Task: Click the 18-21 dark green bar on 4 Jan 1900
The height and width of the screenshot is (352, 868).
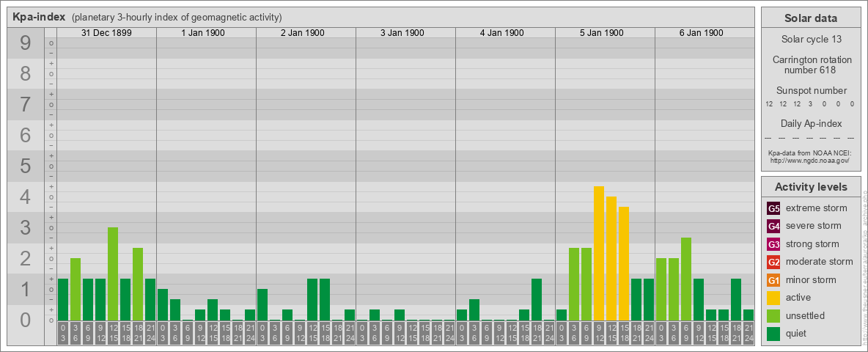Action: pos(537,299)
